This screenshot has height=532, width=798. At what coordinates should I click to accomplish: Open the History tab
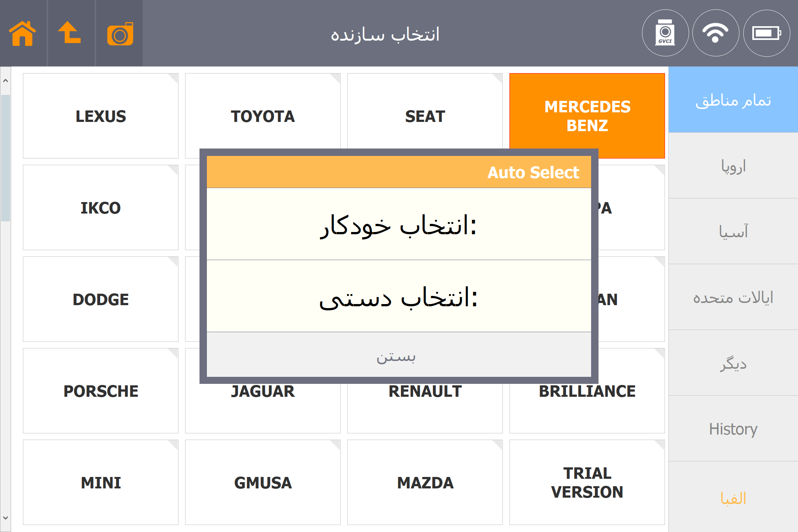(x=733, y=429)
